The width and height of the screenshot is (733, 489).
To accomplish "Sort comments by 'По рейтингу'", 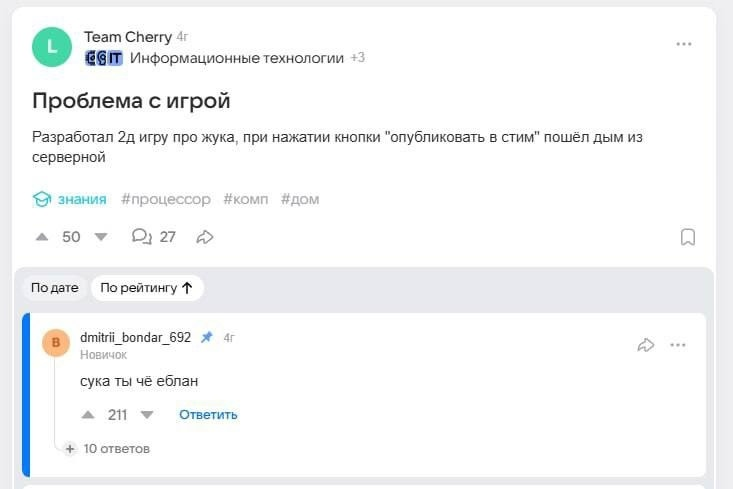I will click(x=147, y=288).
